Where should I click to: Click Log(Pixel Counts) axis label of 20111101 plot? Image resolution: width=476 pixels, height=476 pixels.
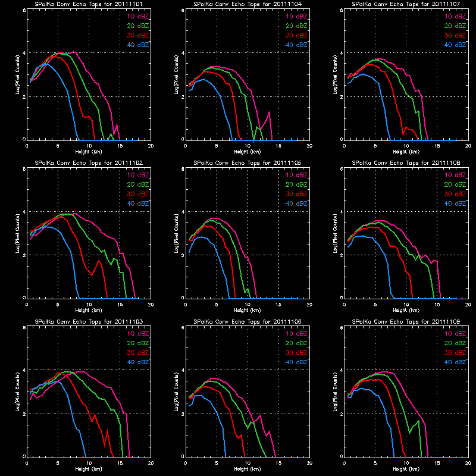18,74
